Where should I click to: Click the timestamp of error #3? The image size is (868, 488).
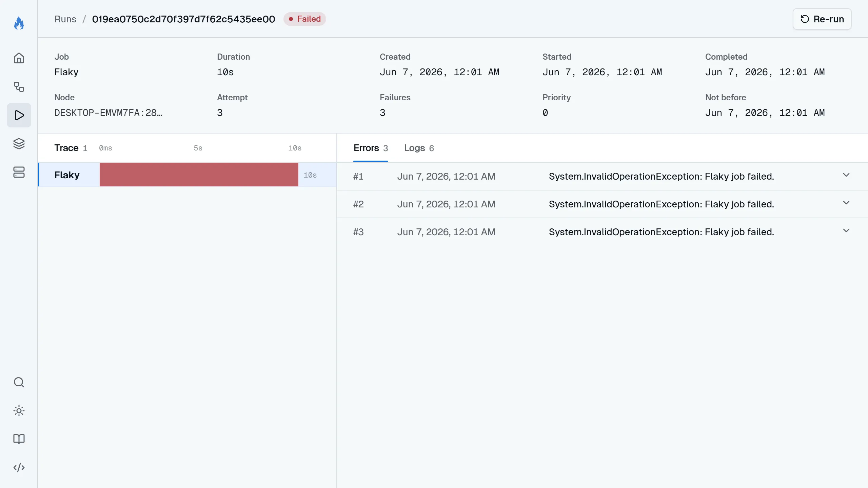pyautogui.click(x=446, y=232)
